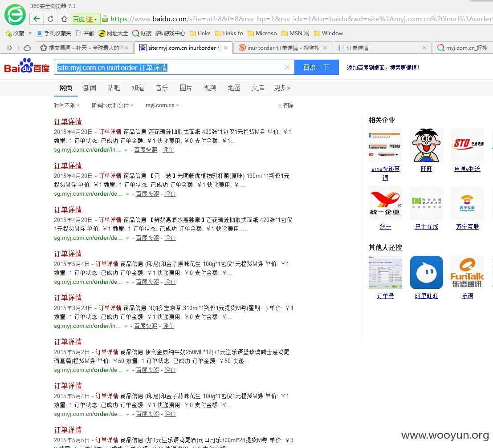Open the 收藏 favorites star
This screenshot has width=493, height=448.
(x=15, y=33)
